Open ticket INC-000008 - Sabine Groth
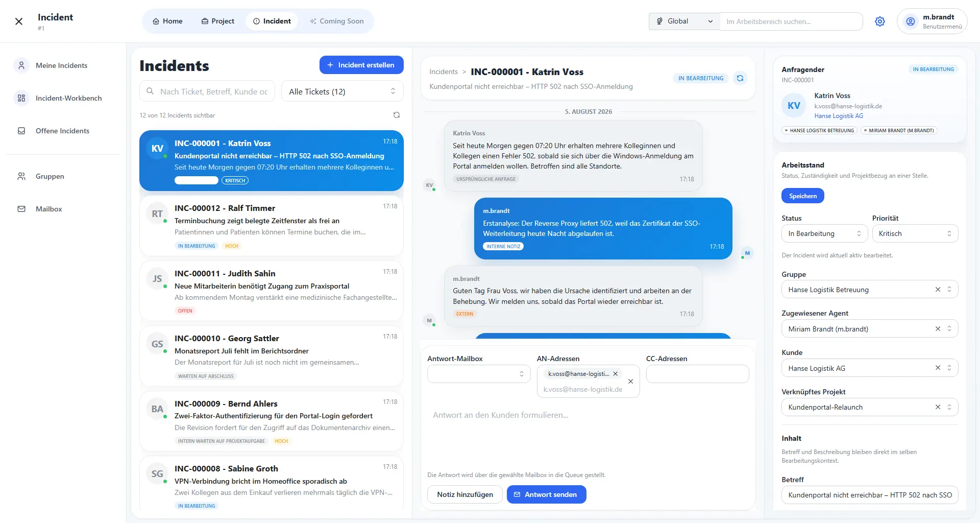The width and height of the screenshot is (980, 523). (272, 484)
